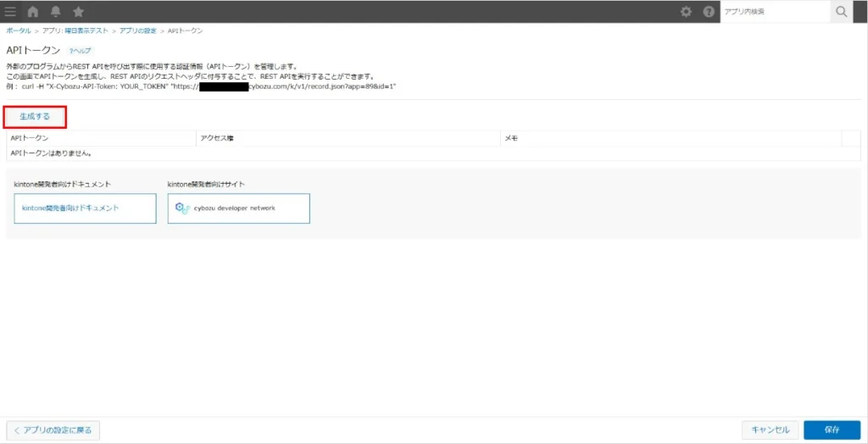Open the ヘルプ link beside APIトークン title

pos(80,51)
